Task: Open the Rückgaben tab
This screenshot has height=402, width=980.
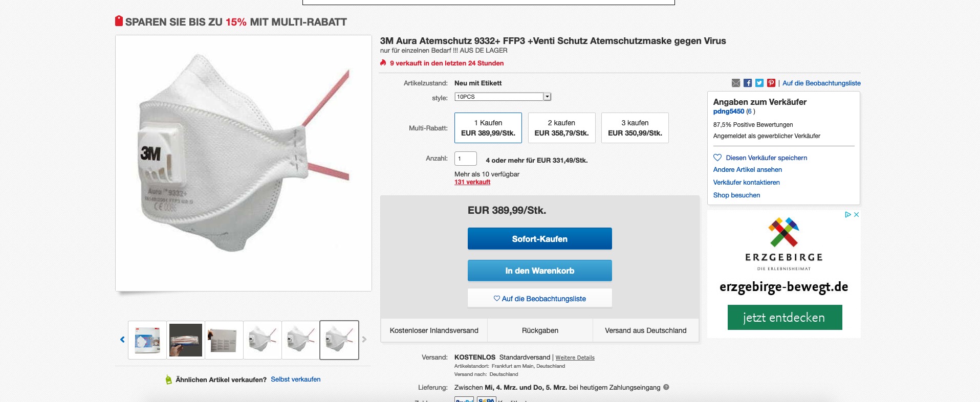Action: (540, 330)
